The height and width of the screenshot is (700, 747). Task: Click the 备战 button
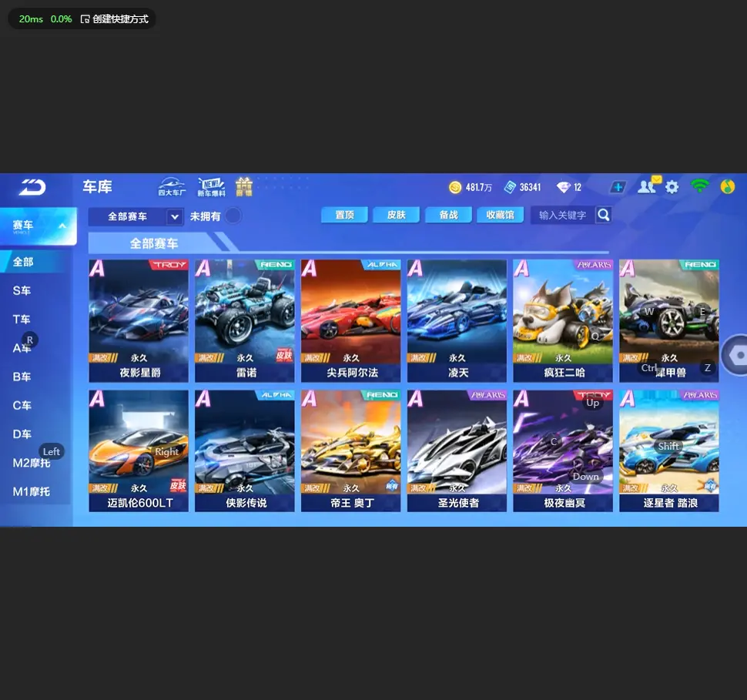[448, 215]
